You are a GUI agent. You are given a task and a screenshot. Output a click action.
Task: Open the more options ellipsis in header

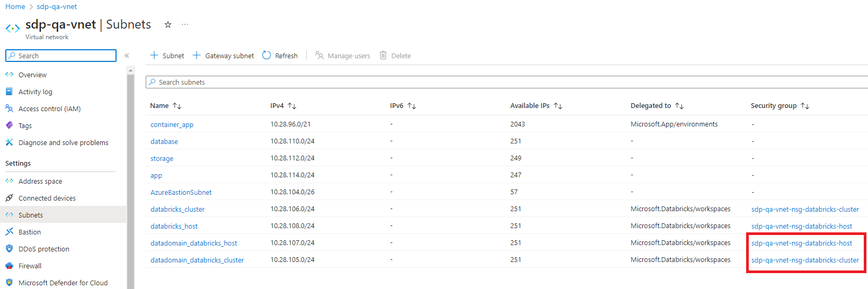click(185, 24)
